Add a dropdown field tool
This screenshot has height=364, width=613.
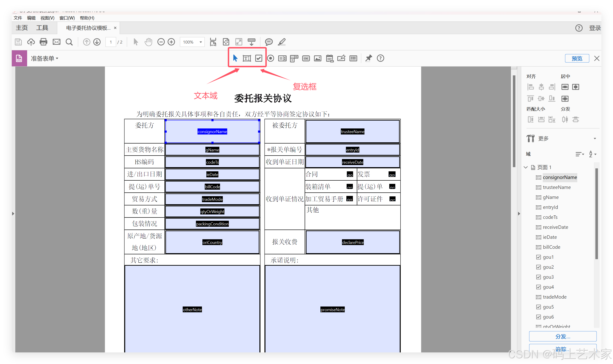(x=294, y=58)
